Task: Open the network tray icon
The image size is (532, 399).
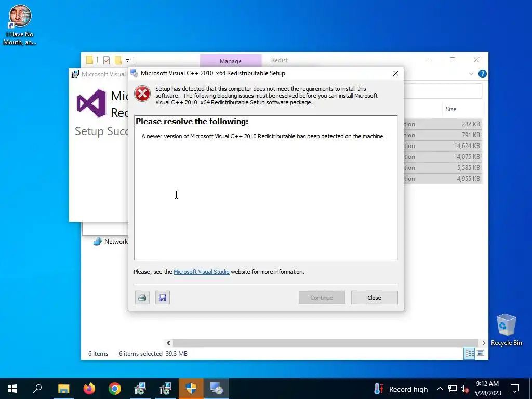Action: (x=453, y=389)
